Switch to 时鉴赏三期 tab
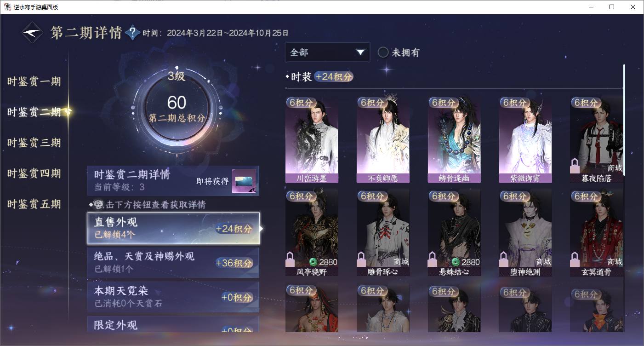644x346 pixels. [x=34, y=143]
